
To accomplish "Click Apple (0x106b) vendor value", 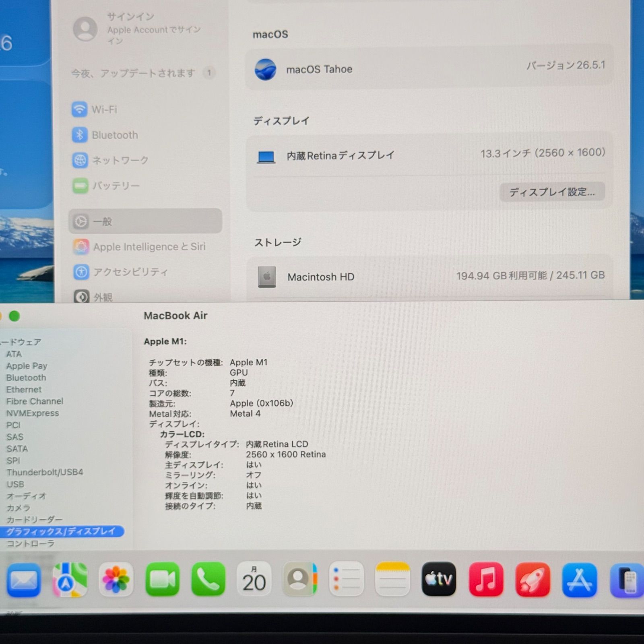I will click(x=262, y=403).
